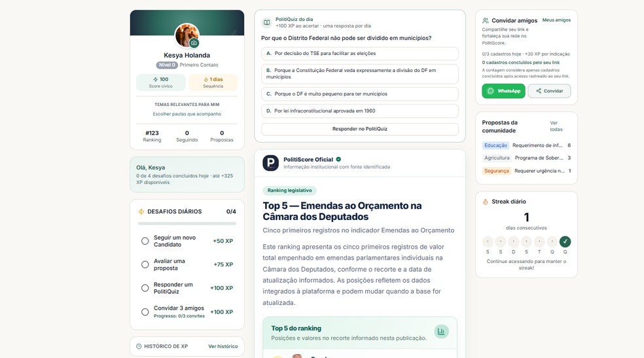Click the Educação proposal tag
The width and height of the screenshot is (644, 358).
pos(495,145)
